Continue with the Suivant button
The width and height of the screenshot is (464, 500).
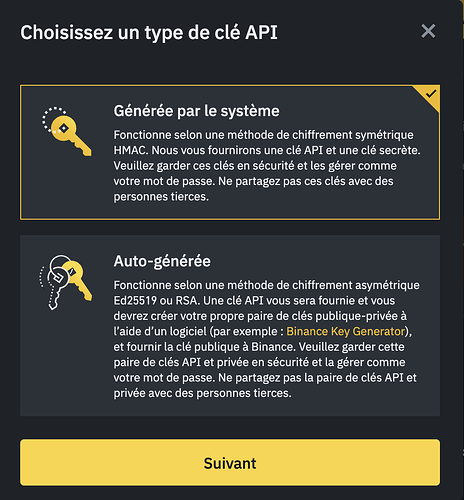(x=230, y=463)
